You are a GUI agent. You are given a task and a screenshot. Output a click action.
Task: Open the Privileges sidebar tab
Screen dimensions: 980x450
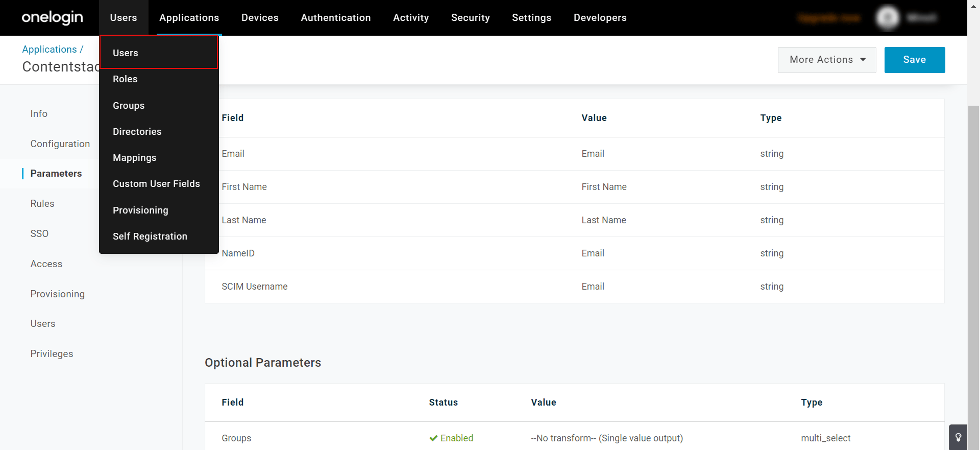(x=52, y=353)
